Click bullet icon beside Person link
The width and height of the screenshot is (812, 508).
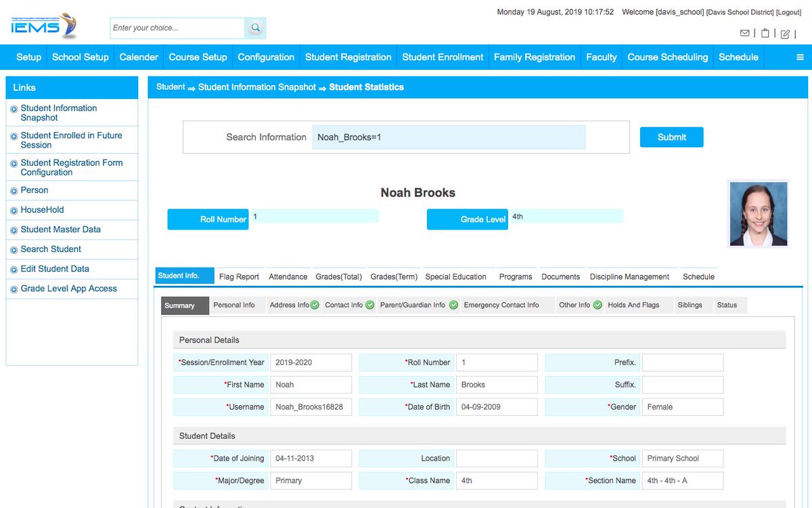pos(14,191)
